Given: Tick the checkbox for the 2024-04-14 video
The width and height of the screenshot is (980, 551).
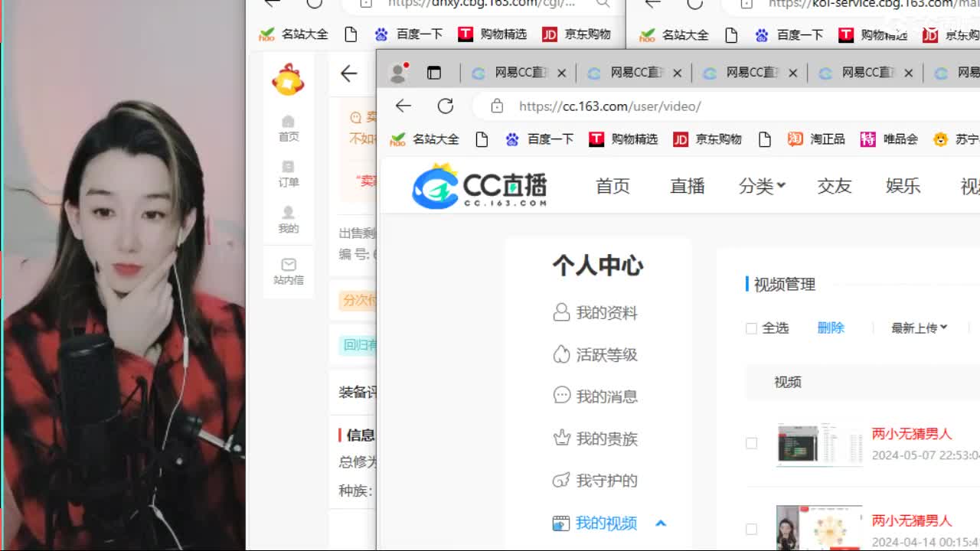Looking at the screenshot, I should (751, 529).
